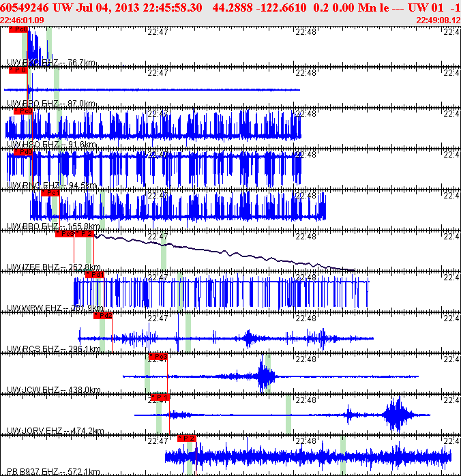461x476 pixels.
Task: Click the large wave burst on UW.JCW trace
Action: (264, 376)
